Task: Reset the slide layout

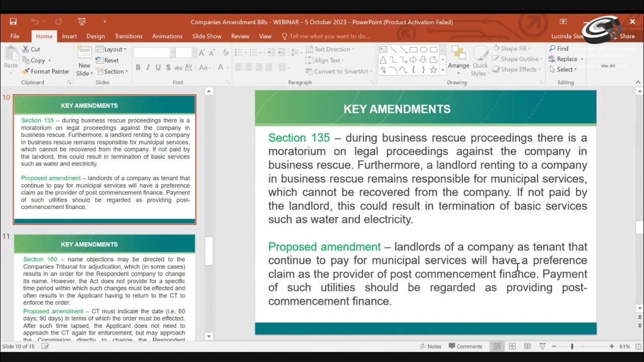Action: (x=107, y=60)
